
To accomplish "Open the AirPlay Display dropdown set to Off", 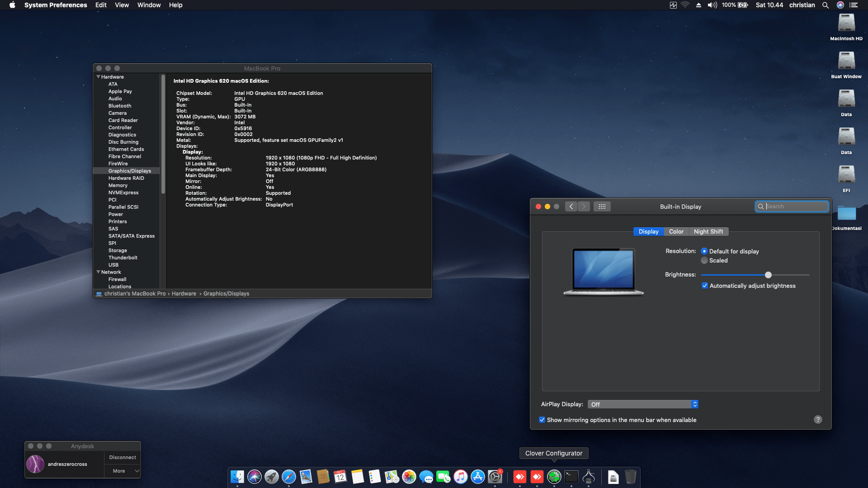I will tap(642, 404).
